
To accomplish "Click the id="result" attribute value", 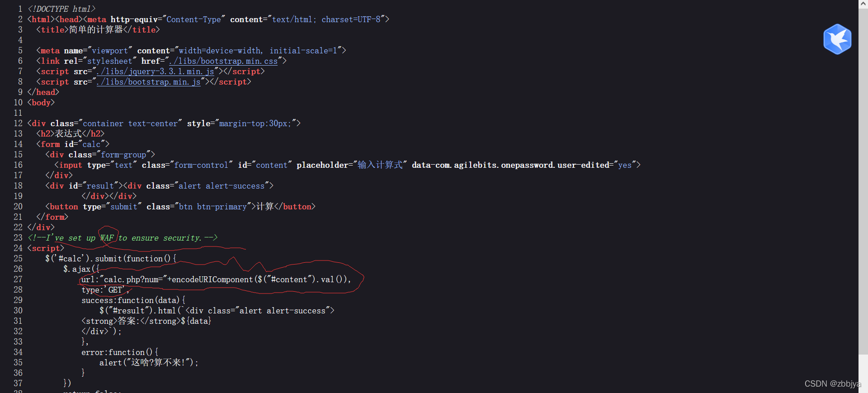I will [100, 186].
